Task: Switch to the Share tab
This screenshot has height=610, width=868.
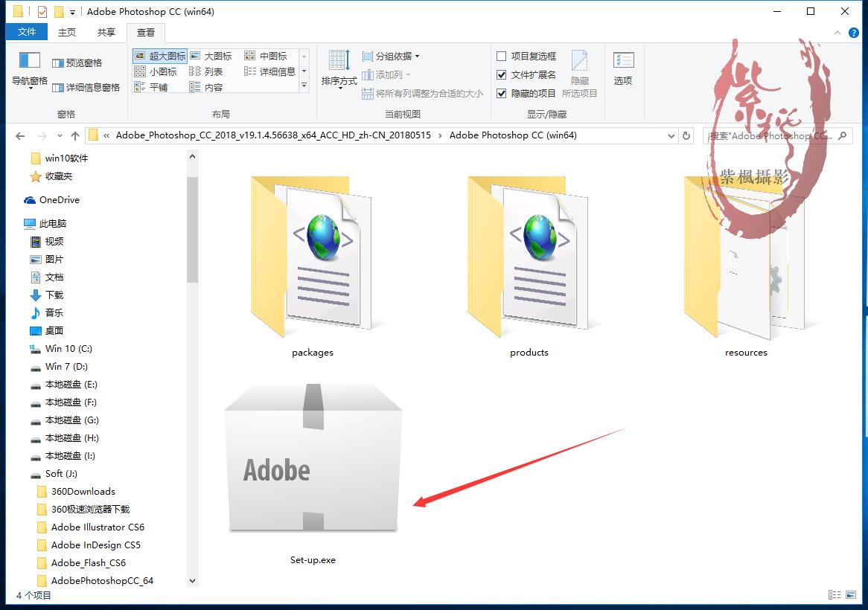Action: pyautogui.click(x=106, y=32)
